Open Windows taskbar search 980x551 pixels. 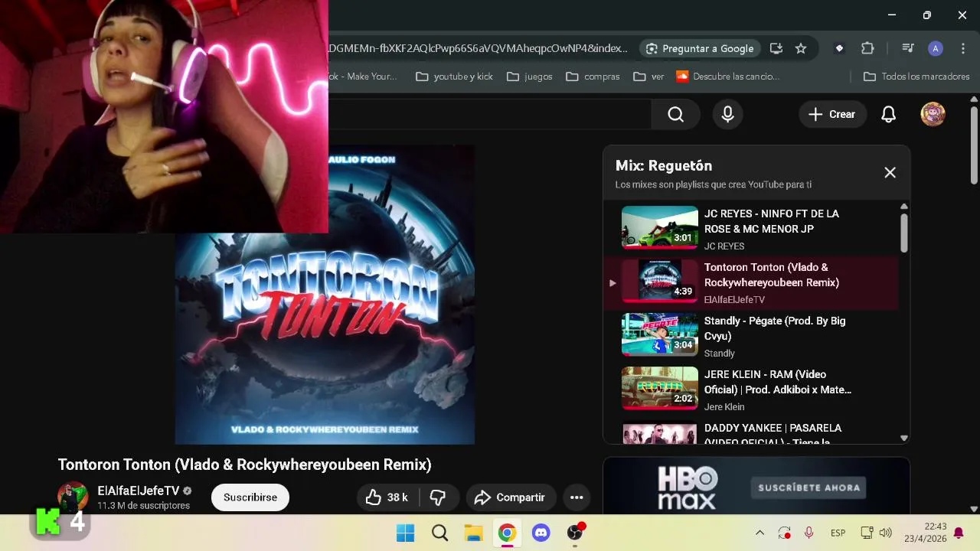439,533
